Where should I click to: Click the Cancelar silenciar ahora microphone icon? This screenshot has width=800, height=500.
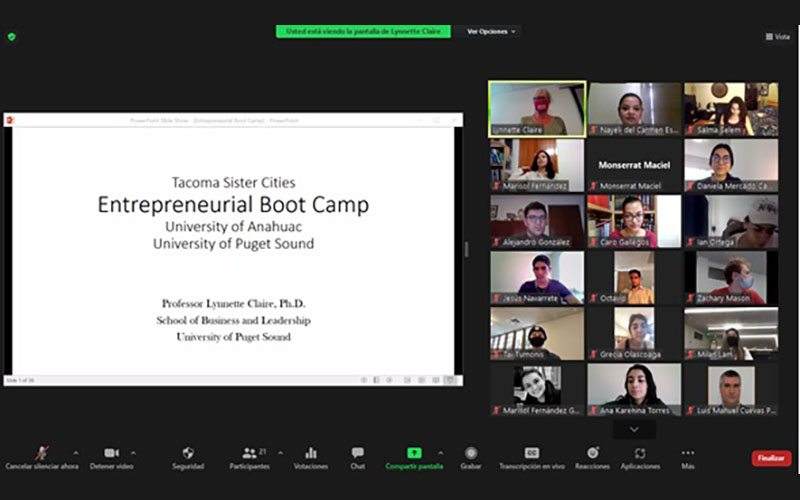click(42, 453)
